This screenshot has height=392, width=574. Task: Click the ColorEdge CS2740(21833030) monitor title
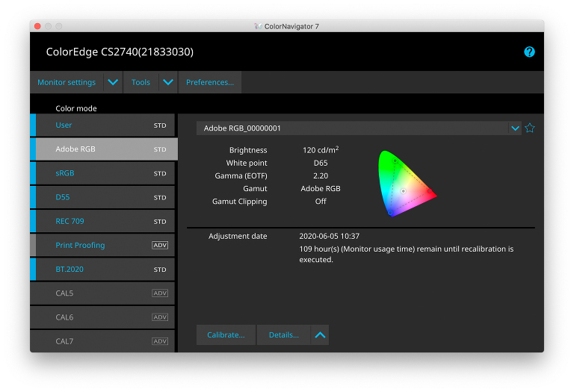point(120,52)
